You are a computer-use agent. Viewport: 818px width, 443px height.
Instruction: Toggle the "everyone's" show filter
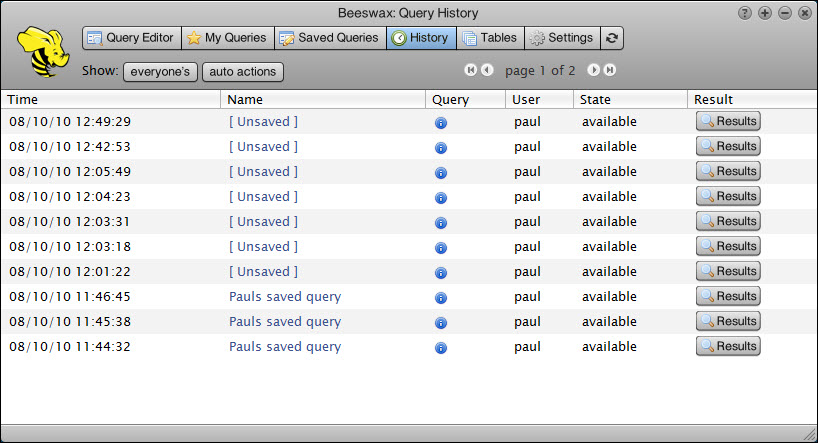pyautogui.click(x=160, y=72)
